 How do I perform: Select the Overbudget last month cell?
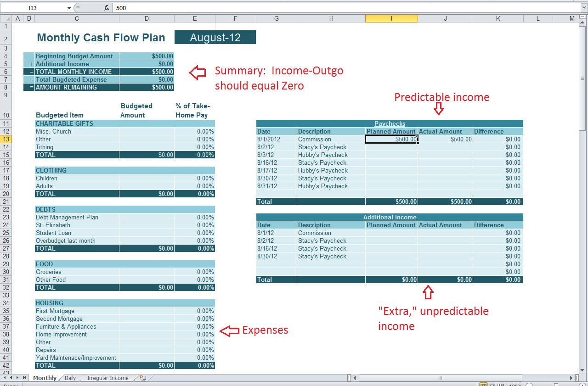(77, 241)
